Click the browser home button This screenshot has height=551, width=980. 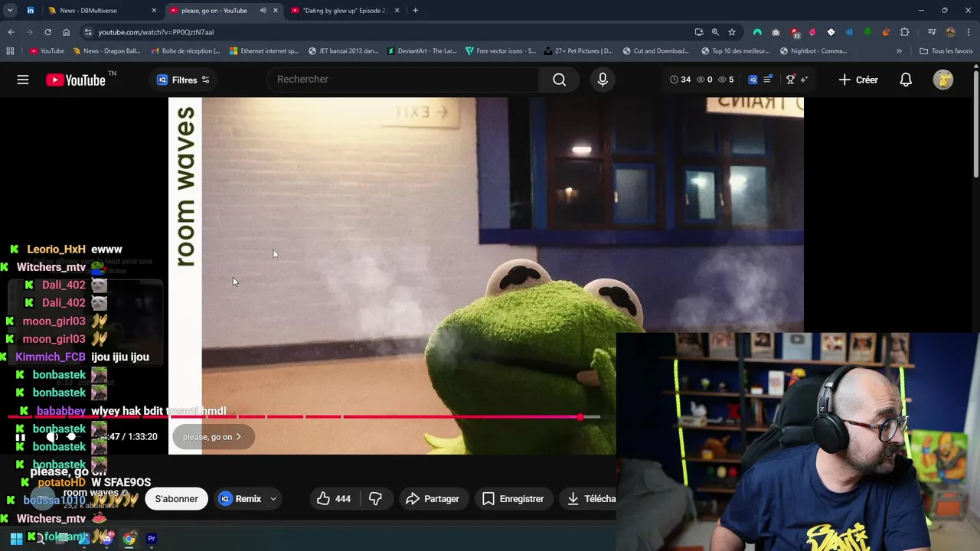(66, 32)
